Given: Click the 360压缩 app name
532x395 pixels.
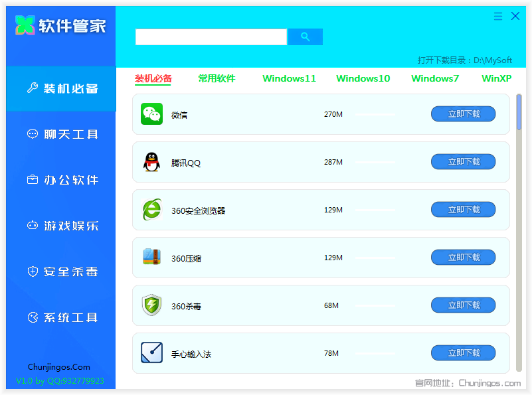Looking at the screenshot, I should coord(186,259).
